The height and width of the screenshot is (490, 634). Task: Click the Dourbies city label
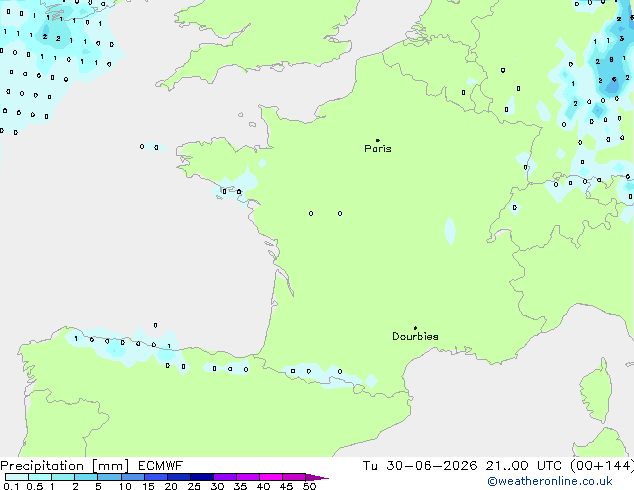(x=415, y=336)
